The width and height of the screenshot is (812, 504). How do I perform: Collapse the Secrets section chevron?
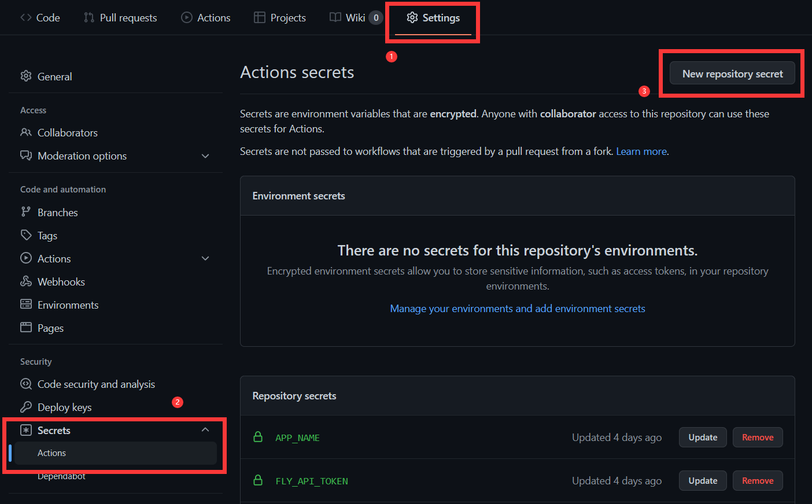[x=205, y=429]
